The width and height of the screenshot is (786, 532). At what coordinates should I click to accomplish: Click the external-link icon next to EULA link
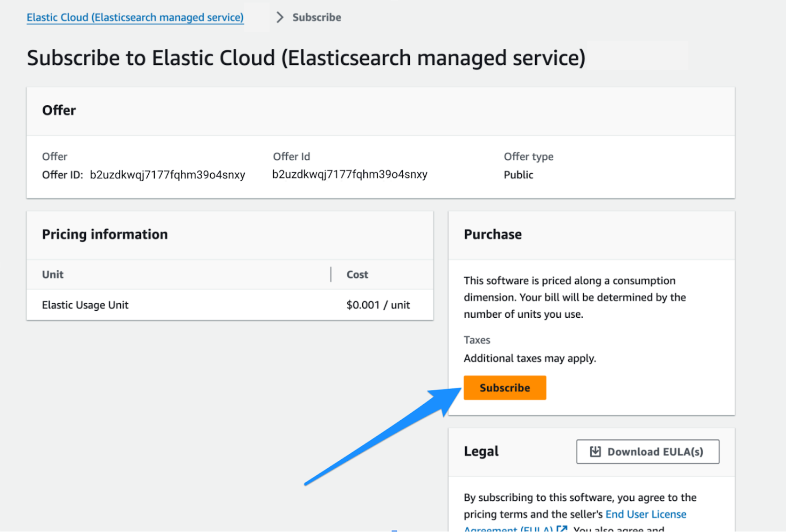click(562, 529)
